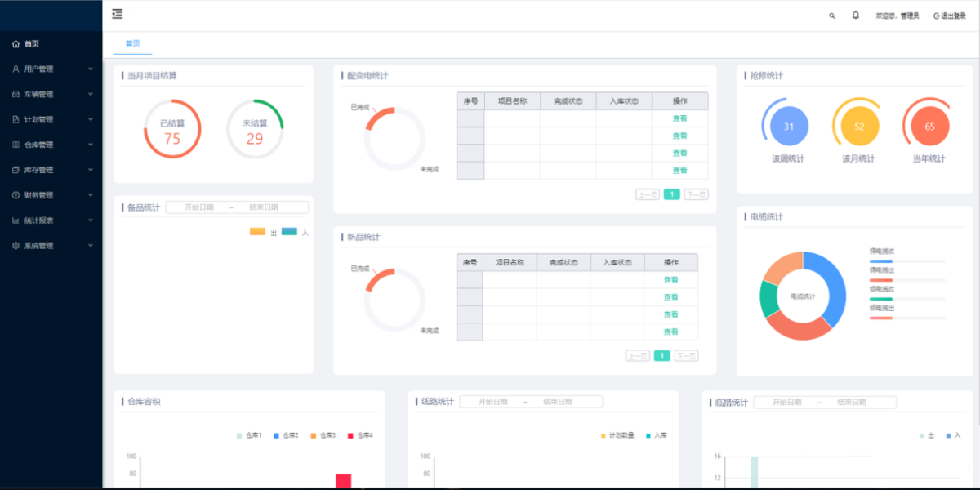The image size is (980, 490).
Task: Toggle the 入库 legend in 线路统计
Action: click(657, 435)
